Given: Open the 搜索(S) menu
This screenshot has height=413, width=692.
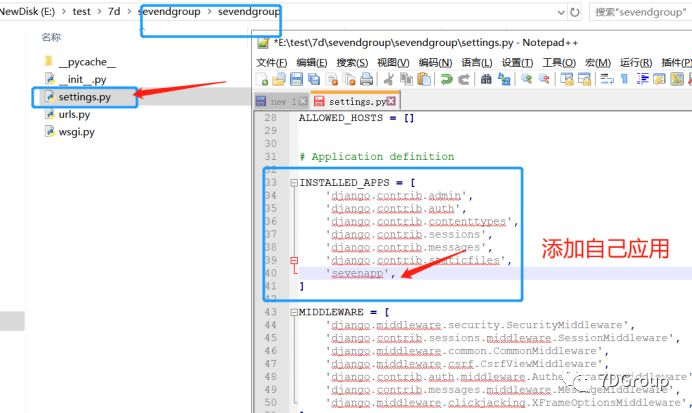Looking at the screenshot, I should [352, 63].
